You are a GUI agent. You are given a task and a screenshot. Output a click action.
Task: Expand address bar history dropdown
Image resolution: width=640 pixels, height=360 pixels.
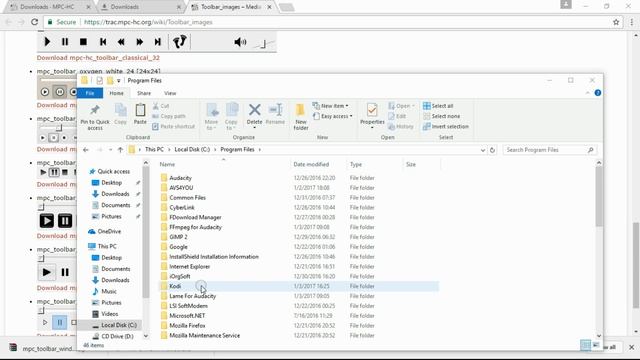click(x=483, y=150)
